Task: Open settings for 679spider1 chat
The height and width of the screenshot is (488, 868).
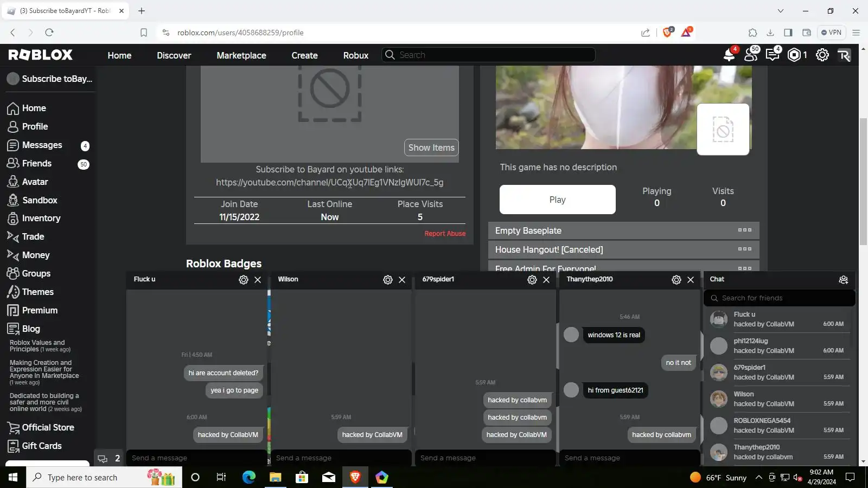Action: [x=532, y=280]
